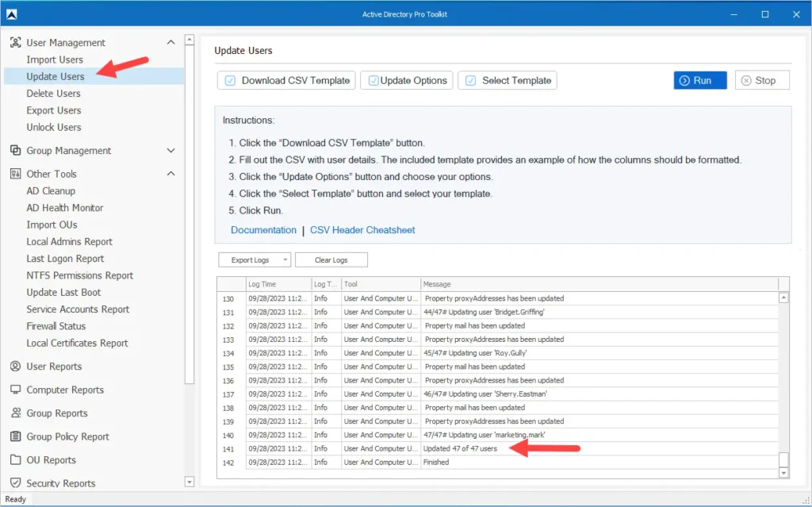The image size is (812, 507).
Task: Open the CSV Header Cheatsheet link
Action: 362,229
